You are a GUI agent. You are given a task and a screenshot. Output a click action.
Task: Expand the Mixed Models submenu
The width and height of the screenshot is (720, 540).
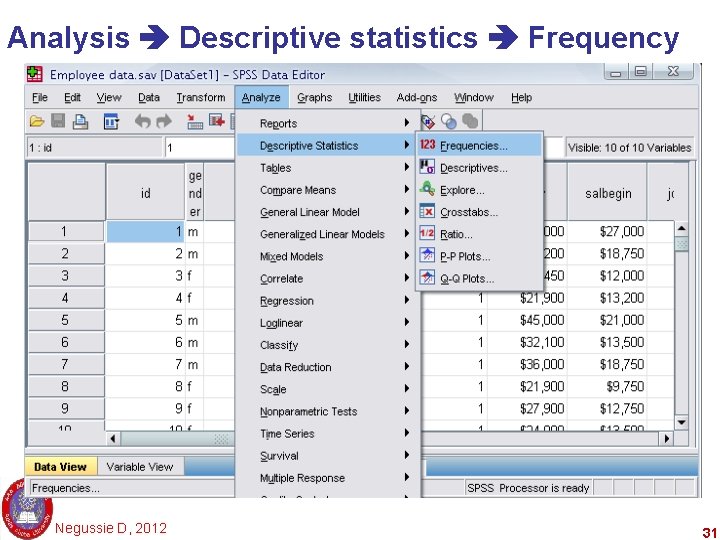328,256
